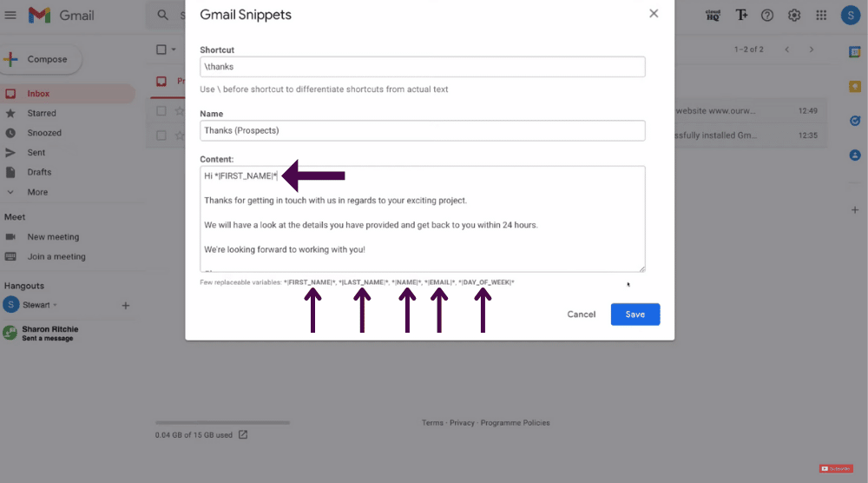Click the Gmail logo
The width and height of the screenshot is (868, 483).
click(x=61, y=15)
